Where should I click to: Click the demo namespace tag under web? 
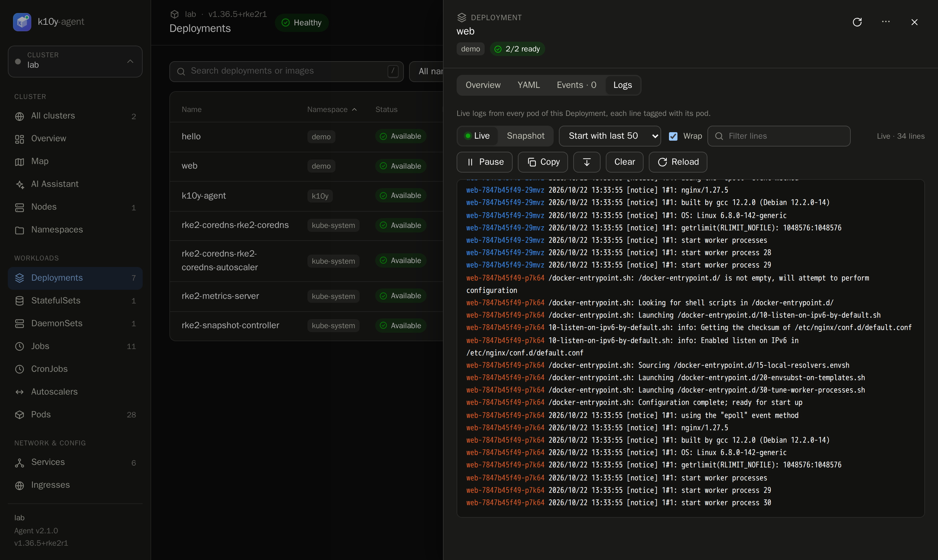click(470, 49)
